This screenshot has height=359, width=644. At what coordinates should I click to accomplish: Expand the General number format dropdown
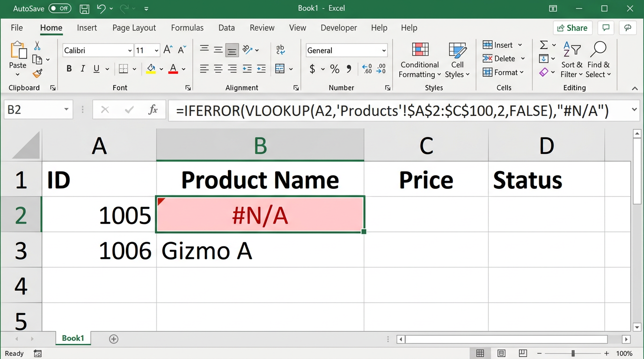click(384, 50)
